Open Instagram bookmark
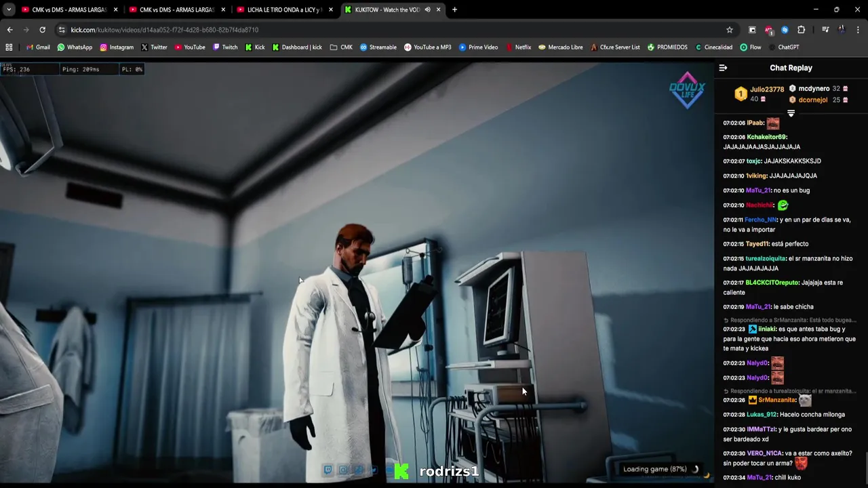The image size is (868, 488). [x=117, y=47]
